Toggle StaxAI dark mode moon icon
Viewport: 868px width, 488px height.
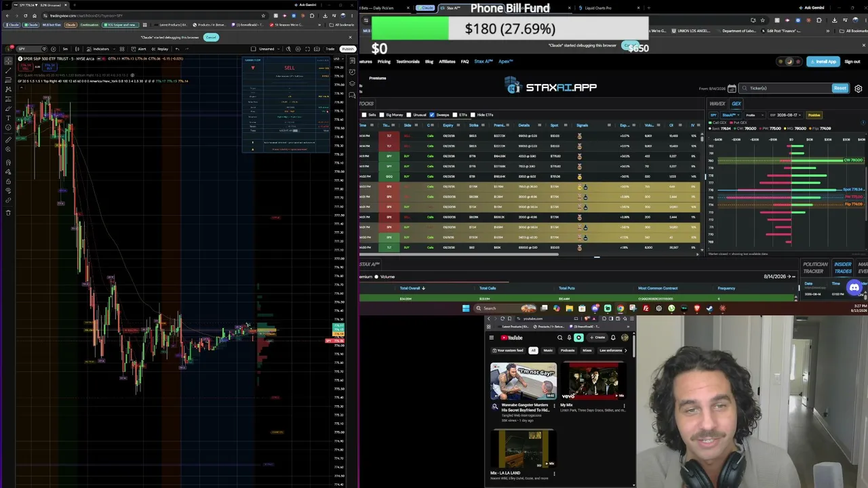pyautogui.click(x=789, y=62)
